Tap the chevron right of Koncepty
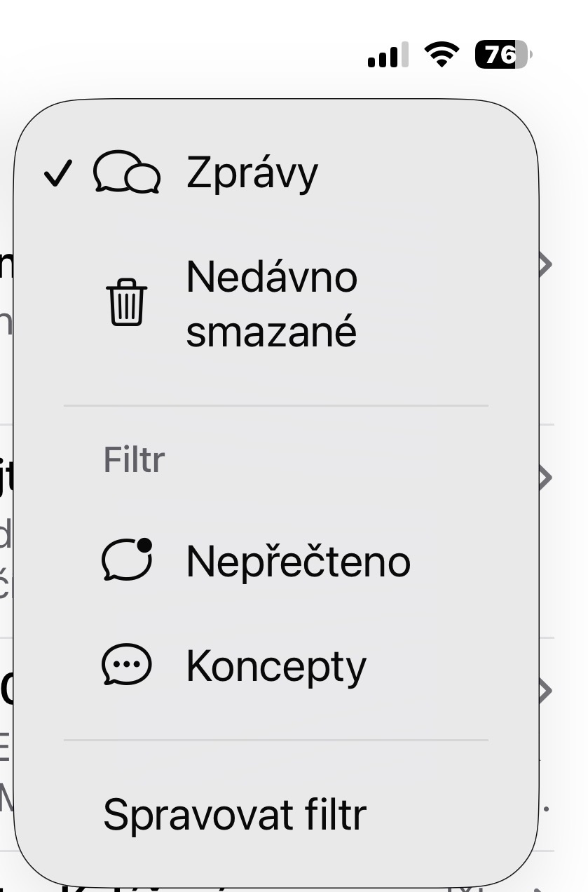588x892 pixels. click(x=545, y=690)
